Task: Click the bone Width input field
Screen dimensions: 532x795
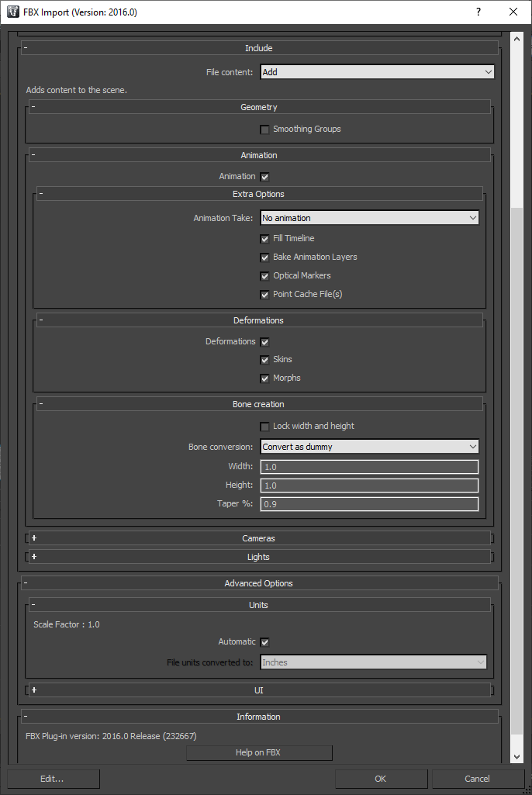Action: click(369, 466)
